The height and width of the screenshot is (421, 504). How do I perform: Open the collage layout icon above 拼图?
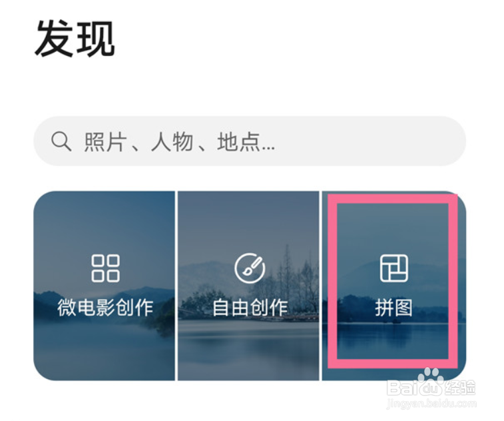pyautogui.click(x=394, y=268)
